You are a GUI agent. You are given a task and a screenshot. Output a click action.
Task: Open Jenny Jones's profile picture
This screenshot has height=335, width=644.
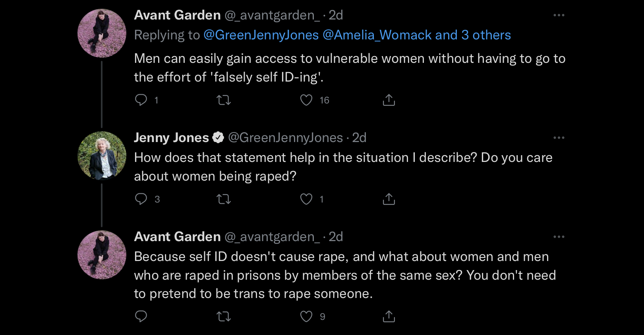(x=102, y=156)
